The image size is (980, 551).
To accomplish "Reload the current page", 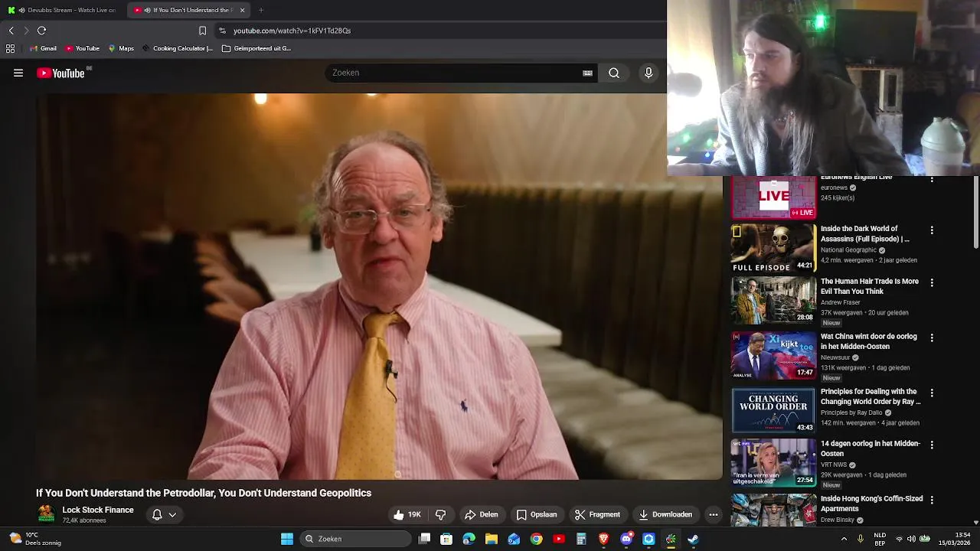I will coord(42,31).
